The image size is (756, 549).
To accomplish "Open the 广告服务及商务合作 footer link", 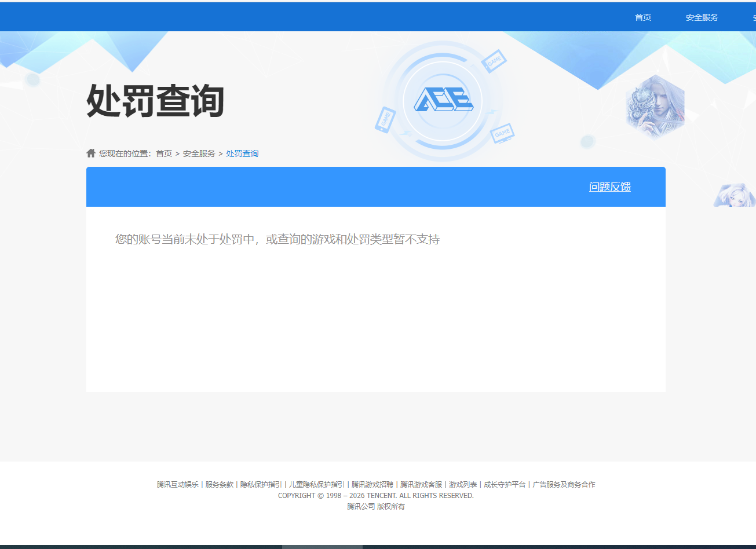I will (x=564, y=485).
